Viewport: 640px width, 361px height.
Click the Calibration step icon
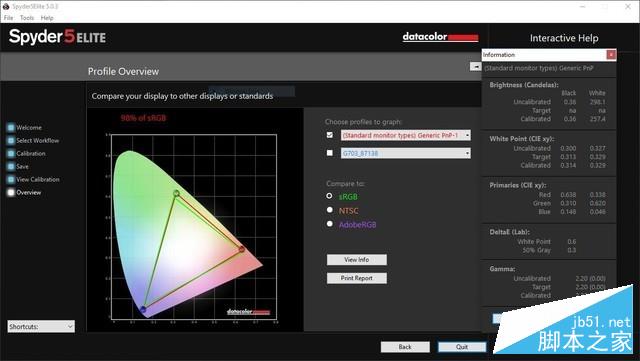[11, 154]
